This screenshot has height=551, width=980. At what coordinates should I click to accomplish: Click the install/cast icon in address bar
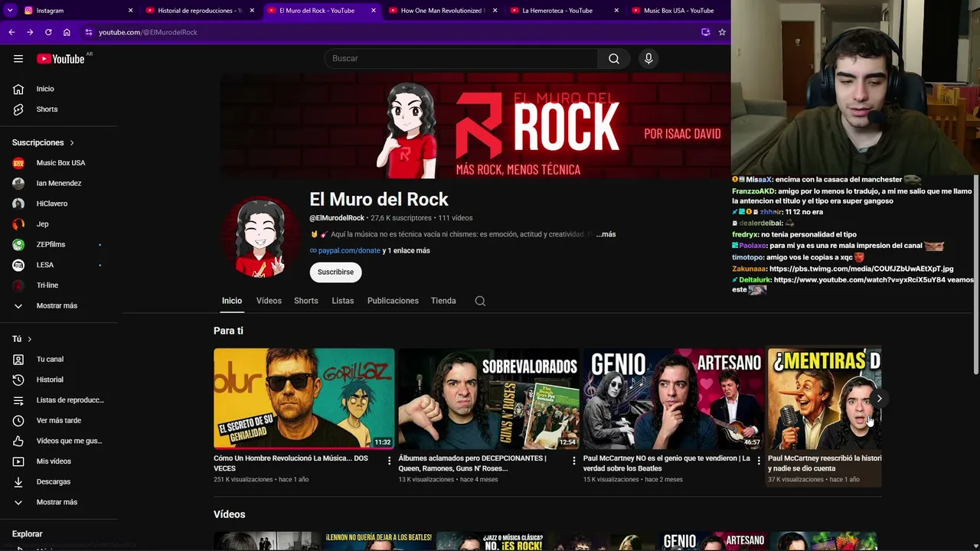(706, 32)
